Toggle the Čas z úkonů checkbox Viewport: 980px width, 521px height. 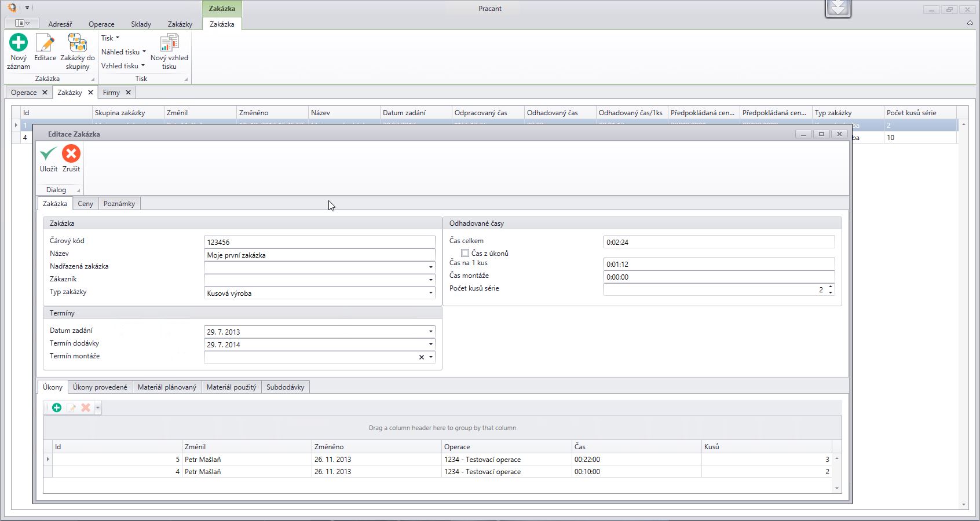465,253
